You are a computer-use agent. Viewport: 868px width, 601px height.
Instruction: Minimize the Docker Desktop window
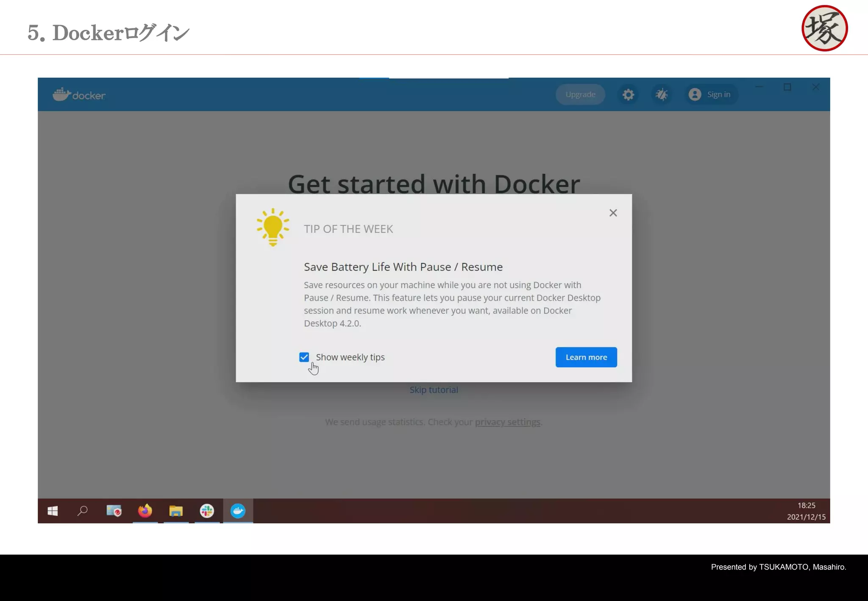759,87
